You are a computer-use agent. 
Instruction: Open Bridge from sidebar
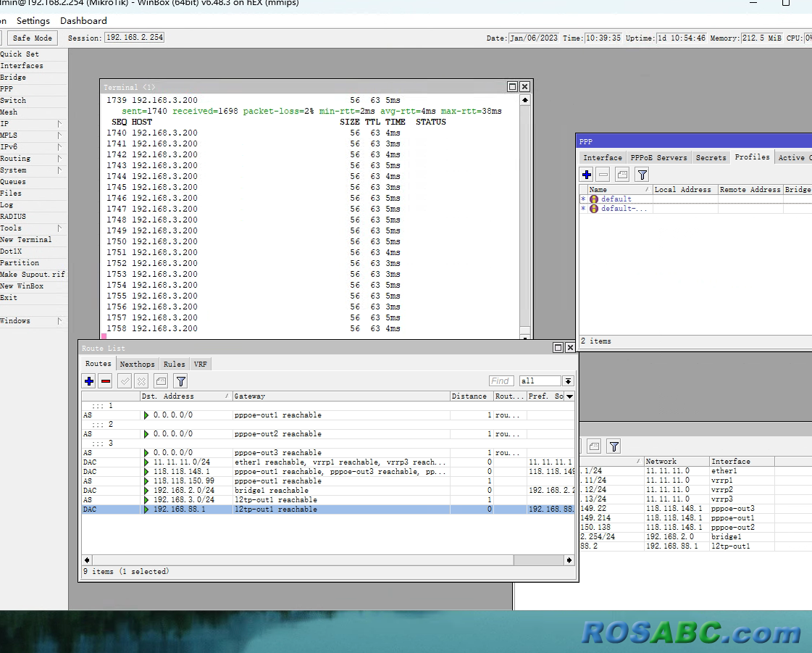click(x=13, y=78)
